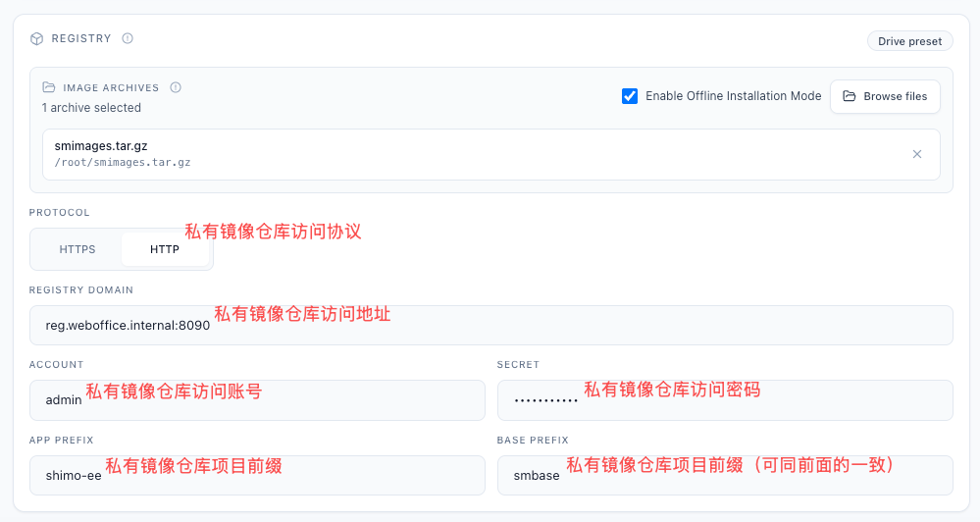Click the Enable Offline Installation Mode label
The width and height of the screenshot is (980, 522).
[733, 96]
